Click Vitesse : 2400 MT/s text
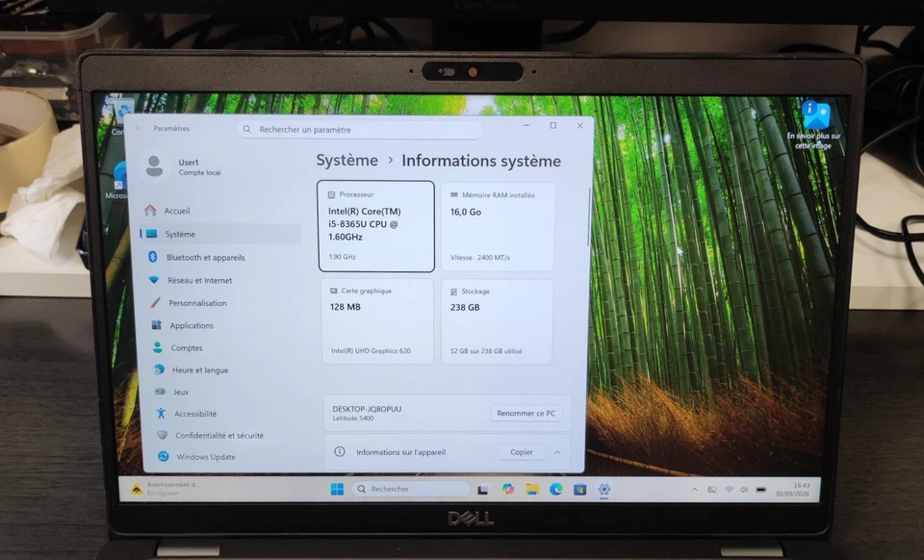924x560 pixels. [x=480, y=257]
